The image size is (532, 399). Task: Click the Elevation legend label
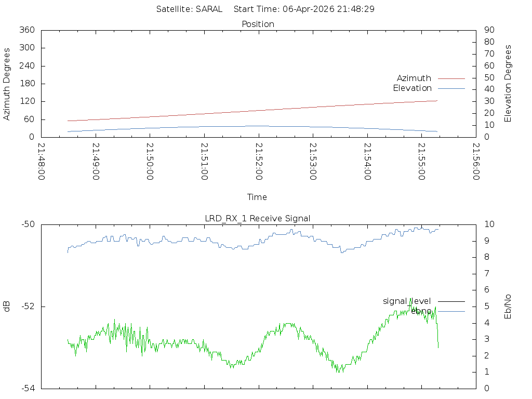point(412,88)
